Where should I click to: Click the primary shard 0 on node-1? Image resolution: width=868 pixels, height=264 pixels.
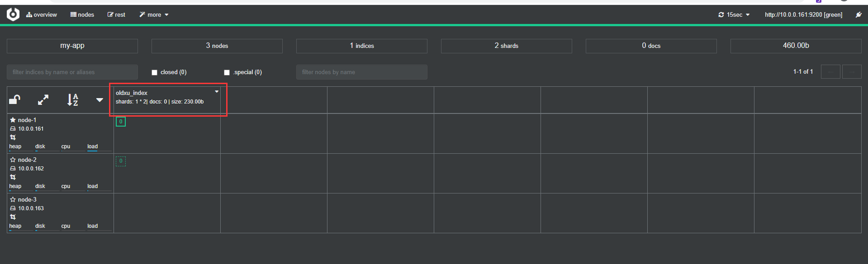point(121,122)
